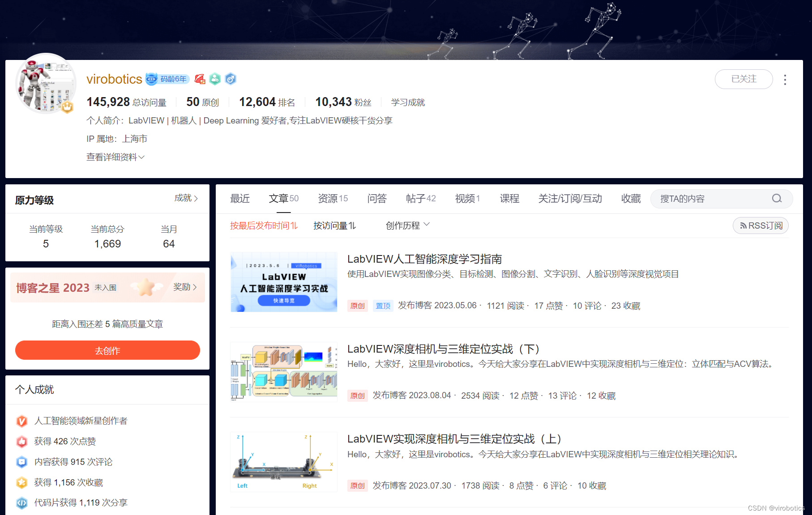This screenshot has width=812, height=515.
Task: Click the 当前等级 5 value
Action: (x=46, y=244)
